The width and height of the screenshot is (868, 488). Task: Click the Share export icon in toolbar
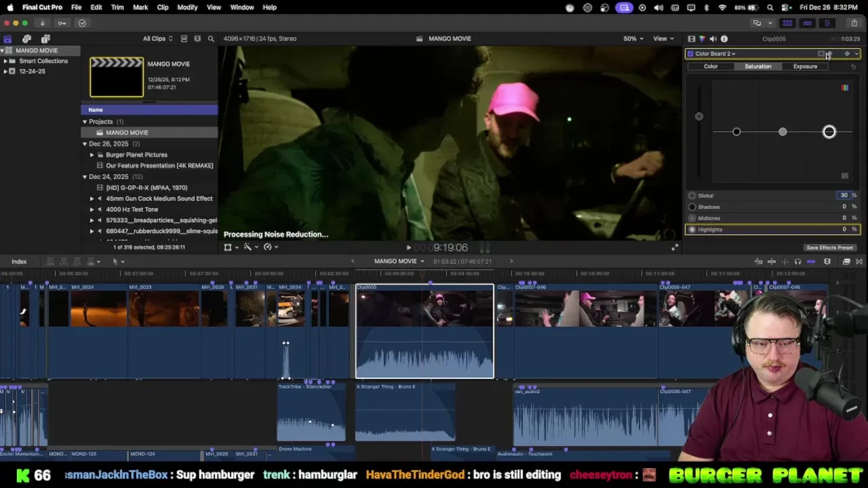tap(854, 23)
